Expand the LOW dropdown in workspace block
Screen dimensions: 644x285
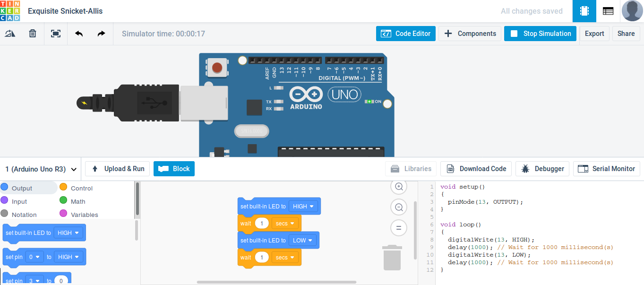coord(303,241)
